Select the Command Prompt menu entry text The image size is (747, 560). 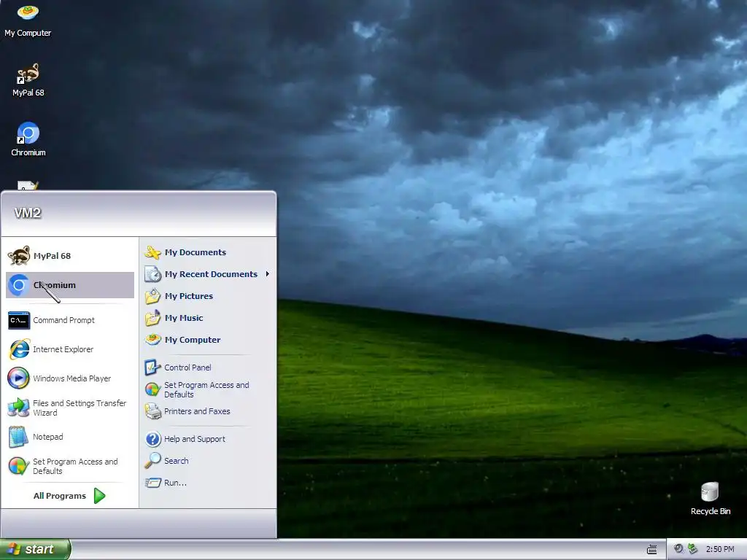[64, 320]
